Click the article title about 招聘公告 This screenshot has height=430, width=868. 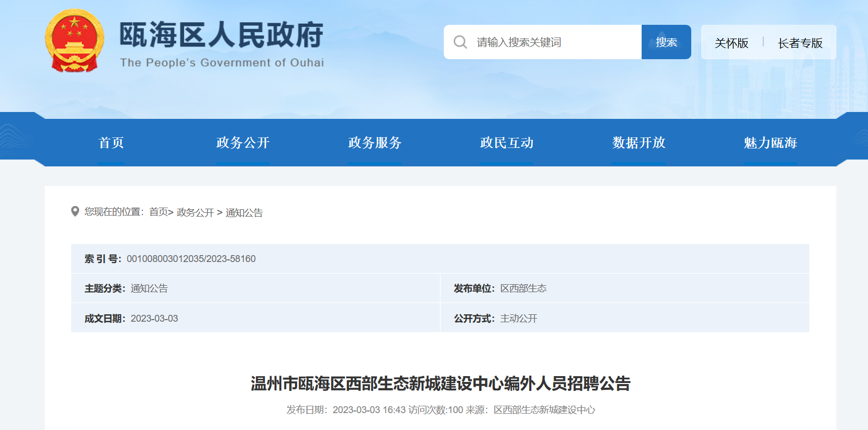pyautogui.click(x=441, y=384)
